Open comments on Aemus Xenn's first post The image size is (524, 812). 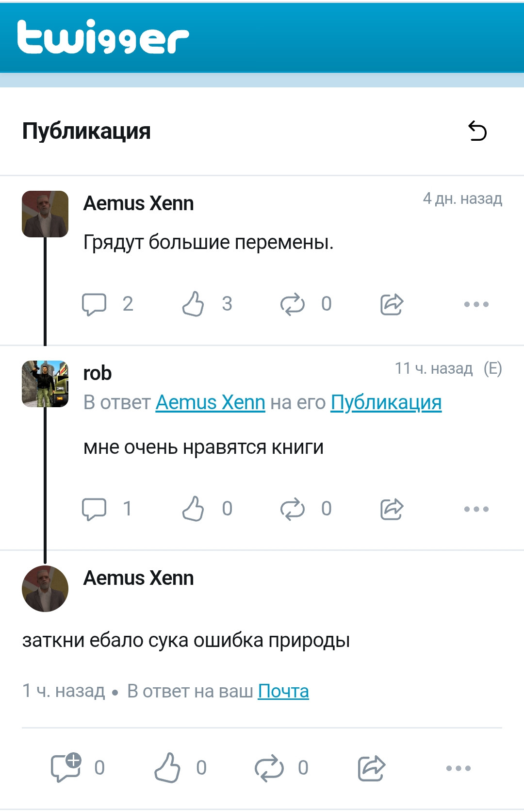pyautogui.click(x=94, y=304)
